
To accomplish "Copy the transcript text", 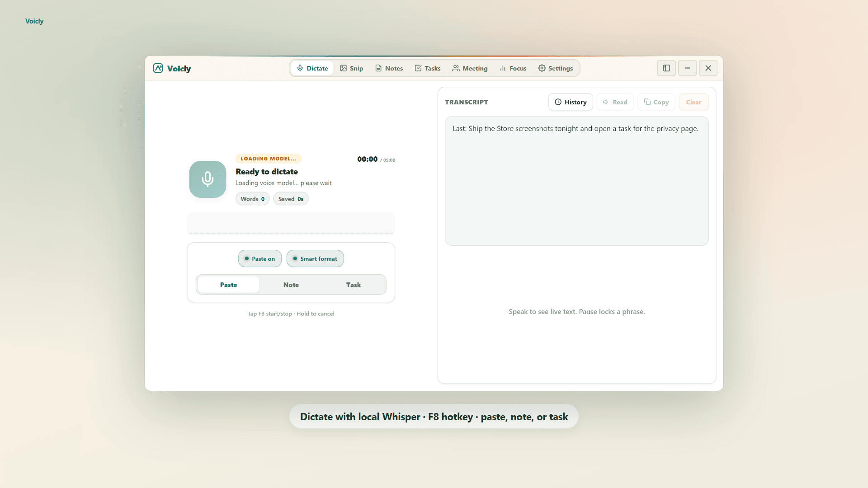I will [x=656, y=102].
